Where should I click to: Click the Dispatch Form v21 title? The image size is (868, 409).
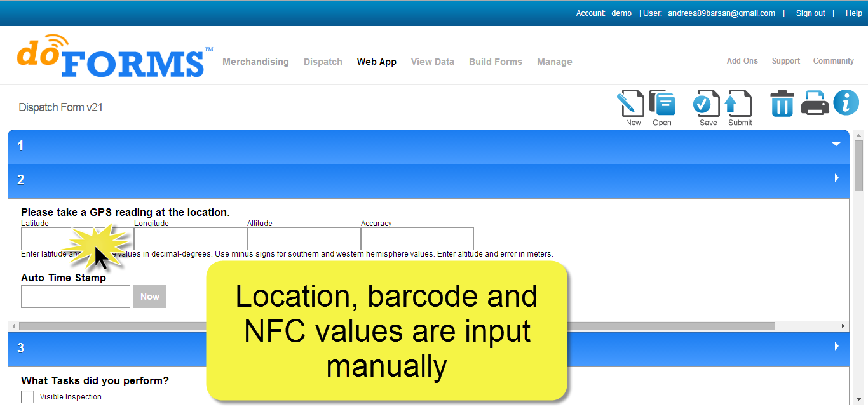60,107
